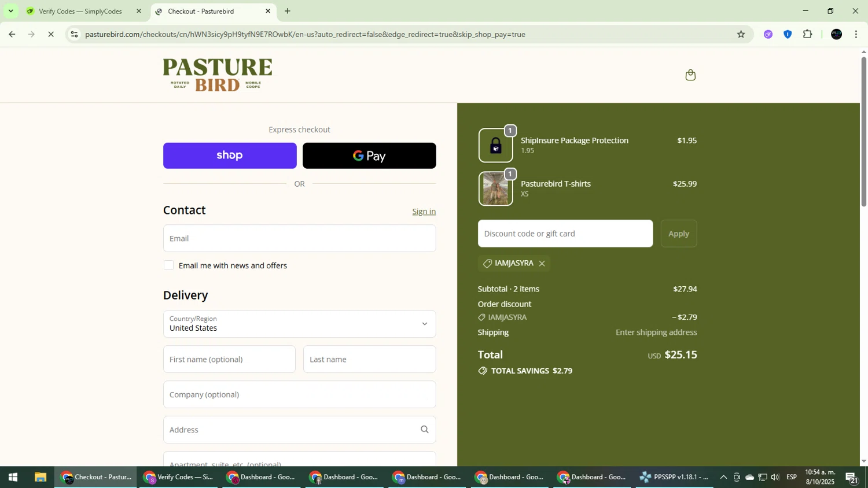Image resolution: width=868 pixels, height=488 pixels.
Task: Click the search icon in Address field
Action: [424, 430]
